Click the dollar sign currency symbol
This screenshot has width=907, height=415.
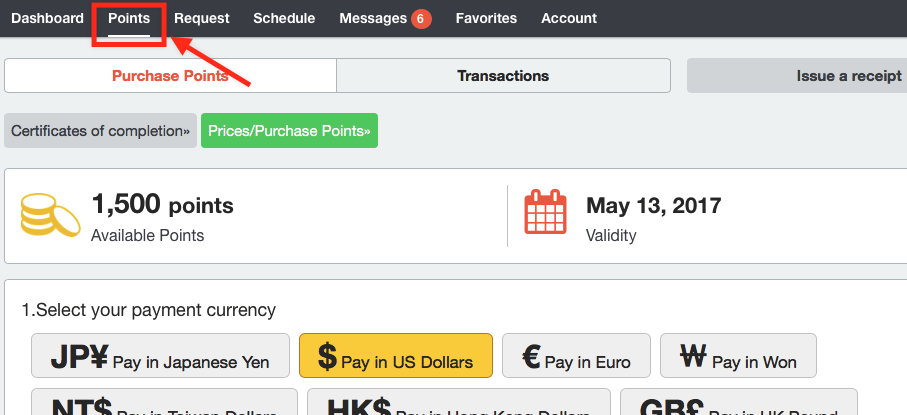pyautogui.click(x=327, y=357)
